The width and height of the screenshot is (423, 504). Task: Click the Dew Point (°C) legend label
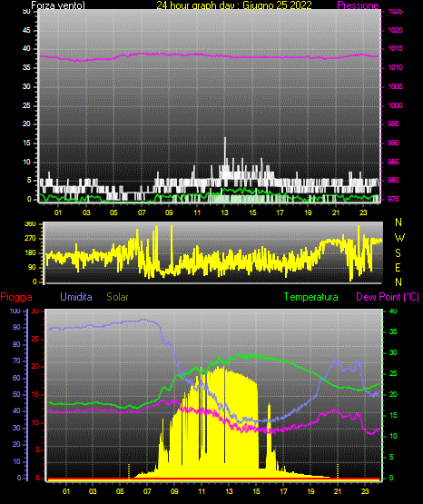(388, 297)
